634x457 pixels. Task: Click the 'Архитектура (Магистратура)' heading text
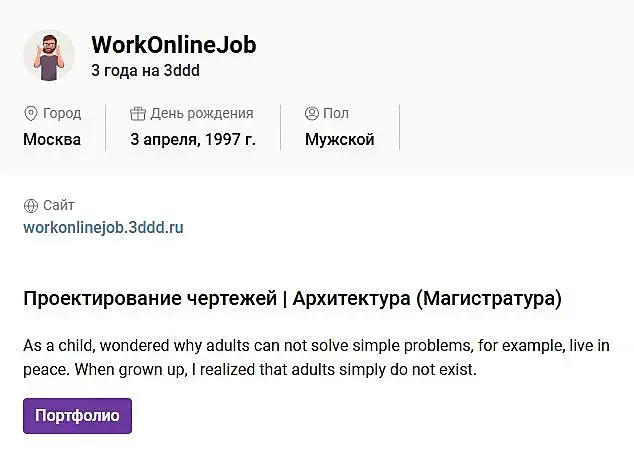click(x=427, y=298)
